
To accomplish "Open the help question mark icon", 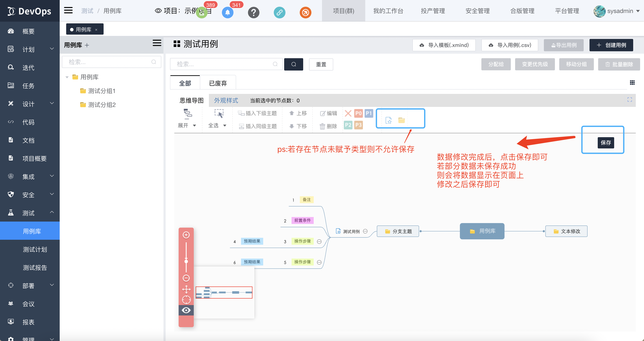I will pos(253,13).
